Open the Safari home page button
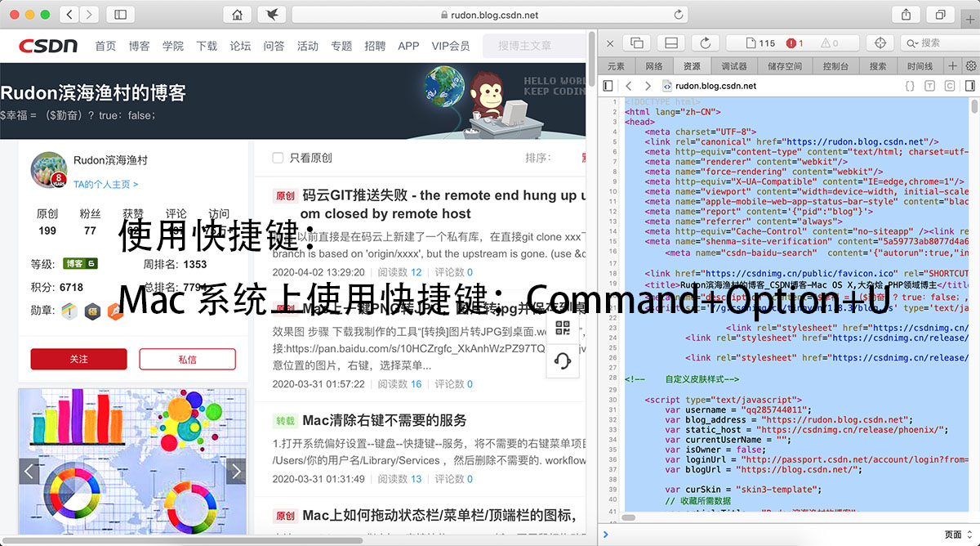This screenshot has width=980, height=546. pyautogui.click(x=238, y=15)
